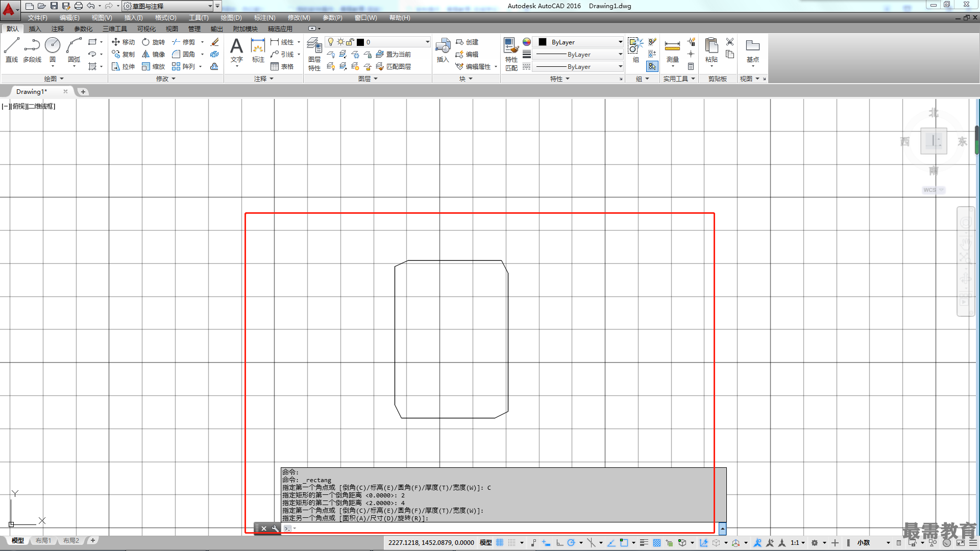Open the ByLayer lineweight dropdown
The width and height of the screenshot is (980, 551).
(x=578, y=54)
